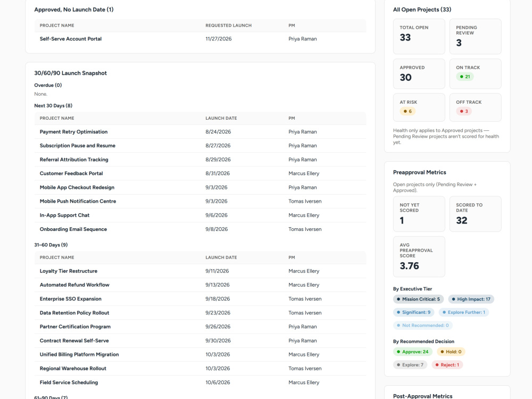Click Launch Date header in 31–60 Days
Image resolution: width=532 pixels, height=399 pixels.
(x=221, y=257)
